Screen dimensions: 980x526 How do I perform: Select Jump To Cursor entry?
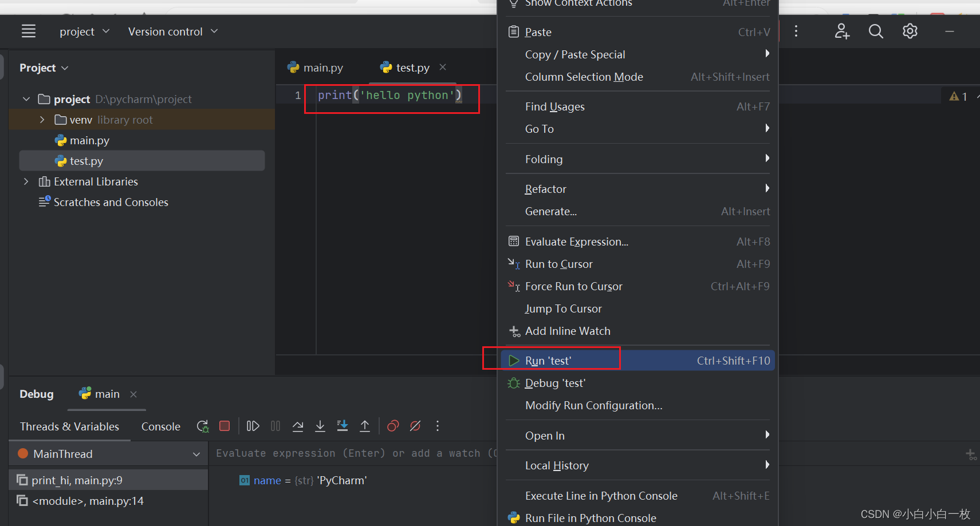(x=639, y=309)
